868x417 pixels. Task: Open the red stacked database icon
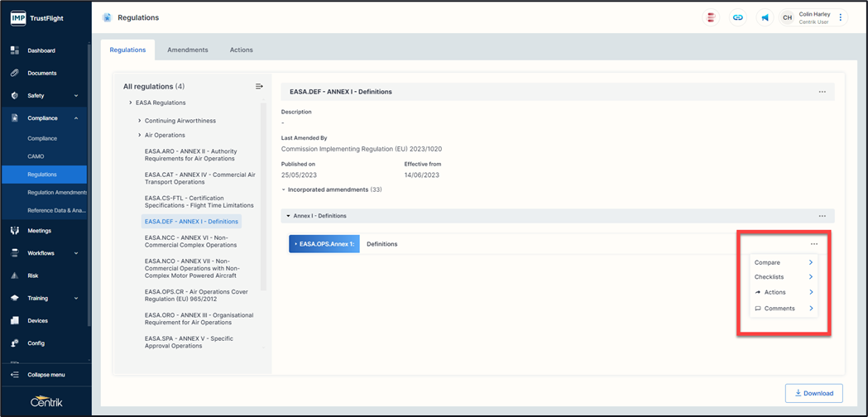[710, 17]
